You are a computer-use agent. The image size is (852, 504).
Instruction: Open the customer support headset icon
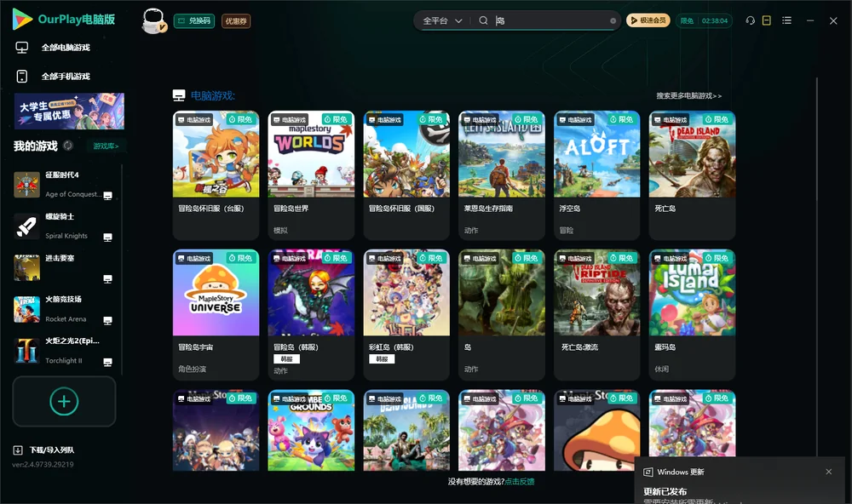(x=750, y=20)
